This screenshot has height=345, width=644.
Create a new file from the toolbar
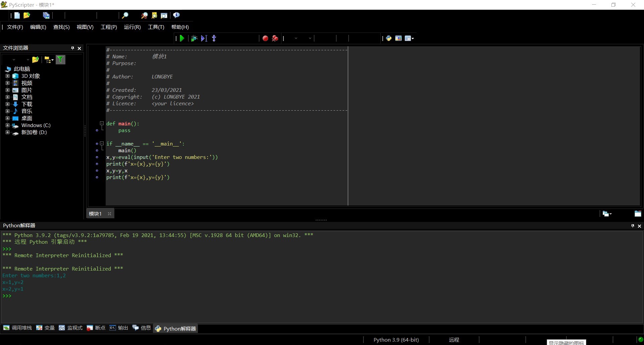[x=17, y=15]
